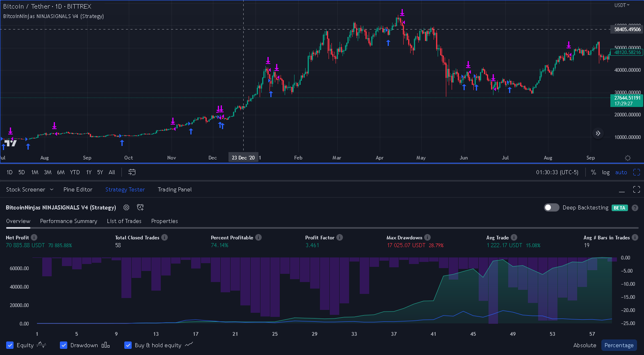Viewport: 644px width, 355px height.
Task: Open the USDT currency dropdown
Action: (x=622, y=5)
